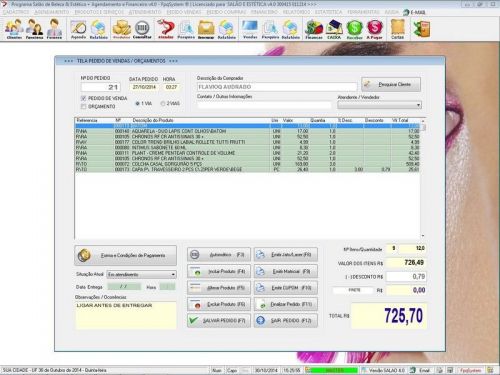The width and height of the screenshot is (500, 375).
Task: Click the Pesquisar Cliente button
Action: point(391,85)
